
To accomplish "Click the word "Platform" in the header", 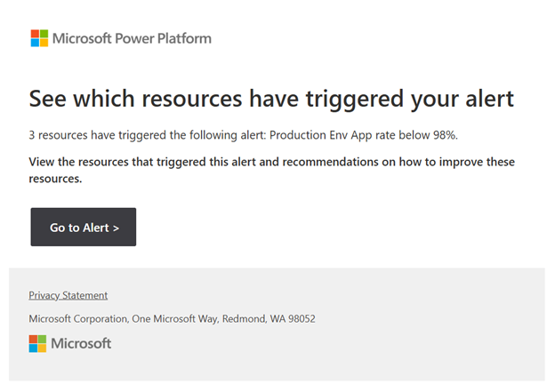I will pos(184,38).
